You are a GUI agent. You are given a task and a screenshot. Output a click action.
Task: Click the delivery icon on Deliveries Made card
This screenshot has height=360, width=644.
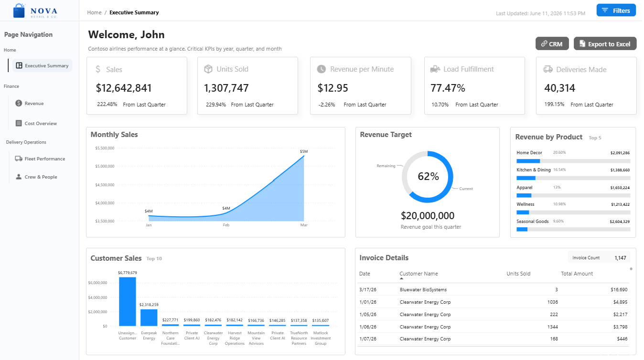click(x=548, y=69)
